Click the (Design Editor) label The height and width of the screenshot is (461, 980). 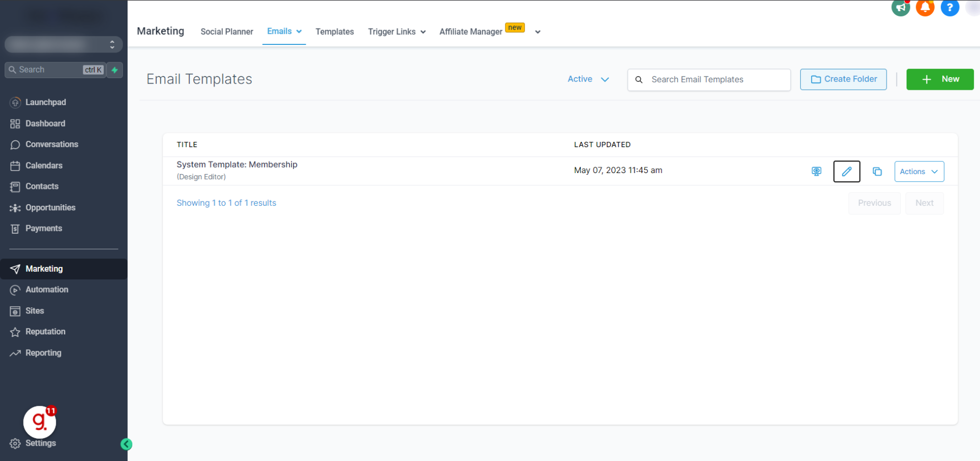pyautogui.click(x=201, y=177)
